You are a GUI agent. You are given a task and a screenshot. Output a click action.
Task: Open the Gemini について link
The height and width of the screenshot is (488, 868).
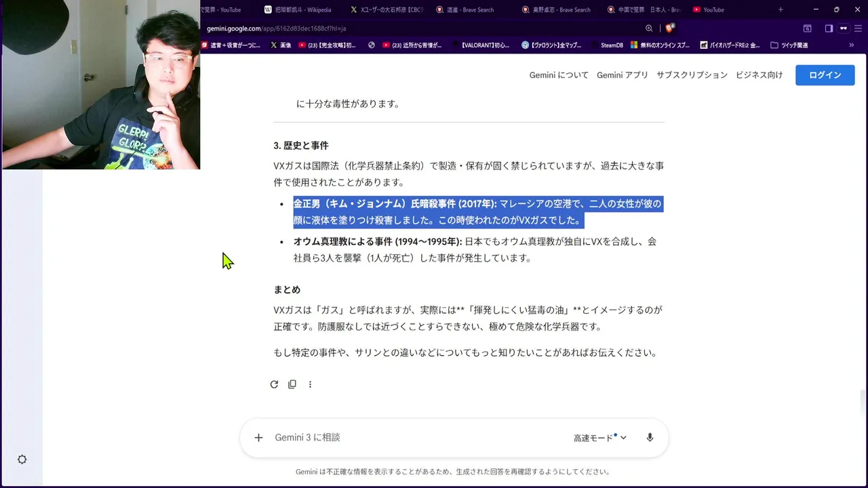(x=559, y=75)
